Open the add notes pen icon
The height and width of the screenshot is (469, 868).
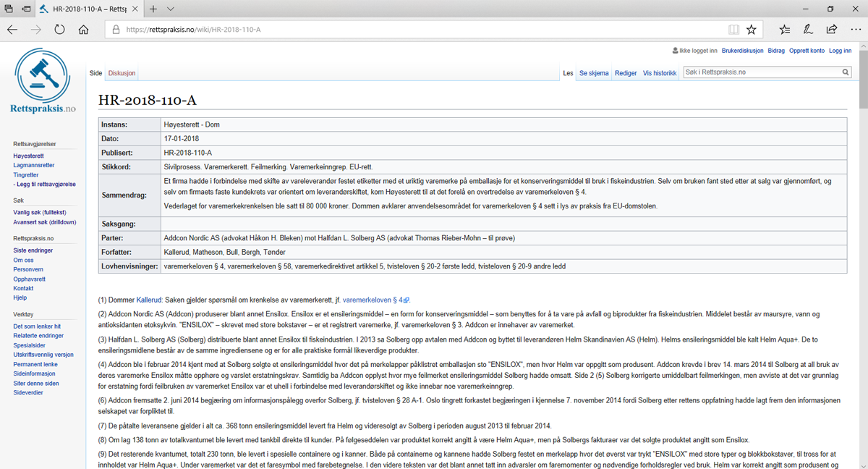(x=809, y=30)
